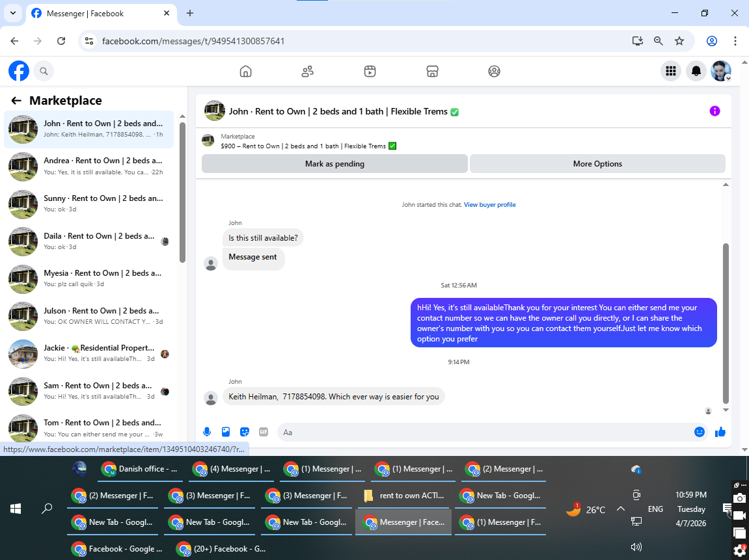Open the notifications bell
Image resolution: width=749 pixels, height=560 pixels.
click(x=696, y=71)
